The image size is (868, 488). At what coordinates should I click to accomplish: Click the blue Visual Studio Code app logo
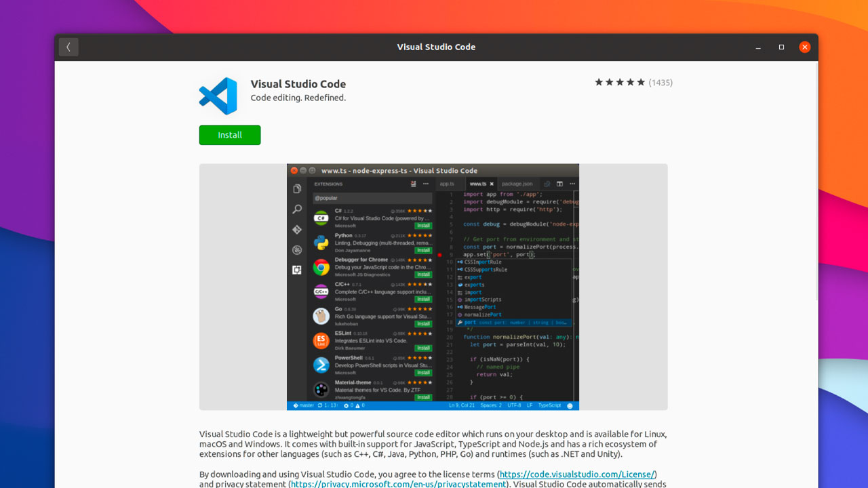[218, 96]
